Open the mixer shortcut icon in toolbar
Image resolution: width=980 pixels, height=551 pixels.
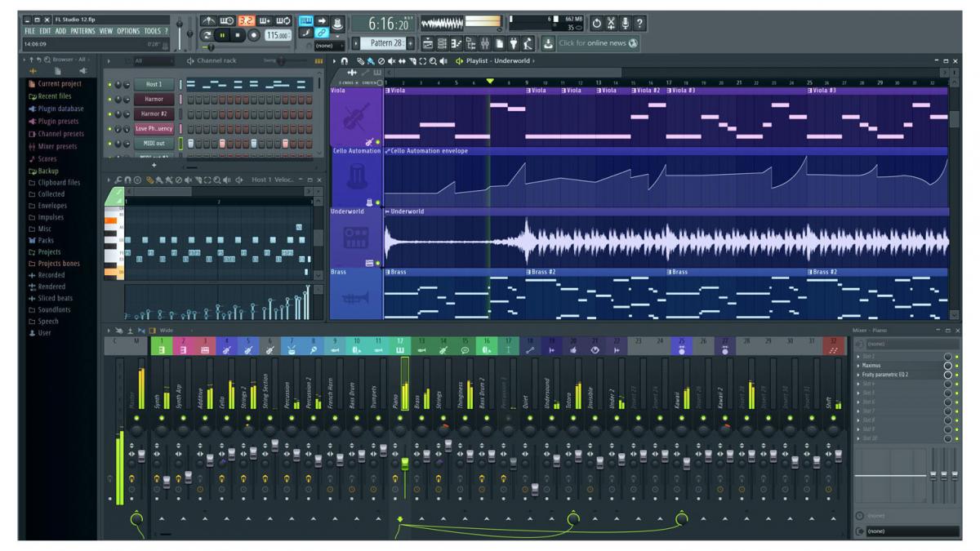pos(484,44)
